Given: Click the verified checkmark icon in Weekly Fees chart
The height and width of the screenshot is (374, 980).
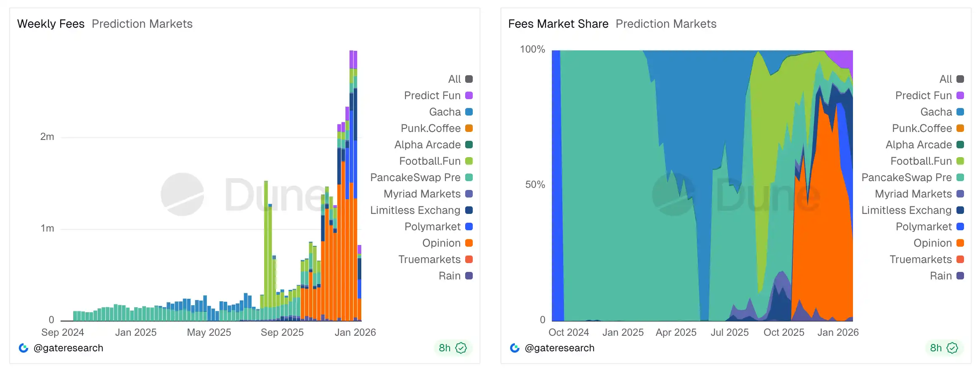Looking at the screenshot, I should click(x=461, y=348).
